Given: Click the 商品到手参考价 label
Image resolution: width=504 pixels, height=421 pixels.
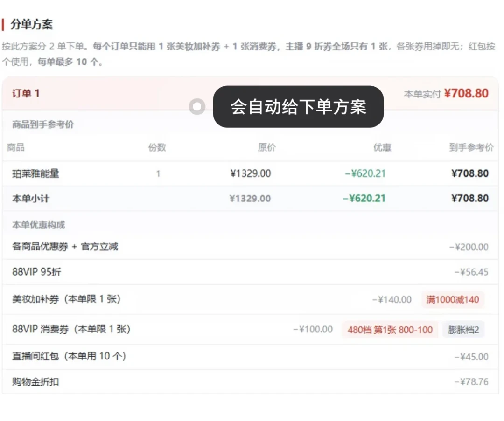Looking at the screenshot, I should click(43, 124).
